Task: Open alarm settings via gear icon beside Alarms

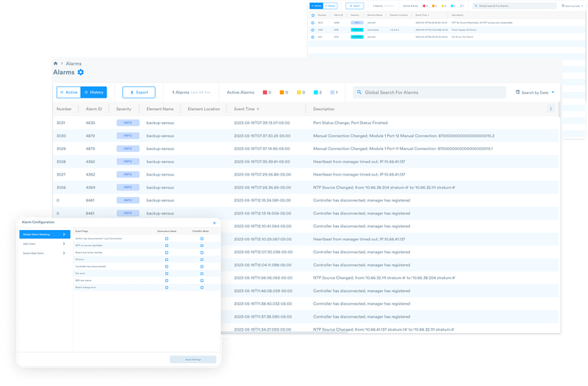Action: point(81,71)
